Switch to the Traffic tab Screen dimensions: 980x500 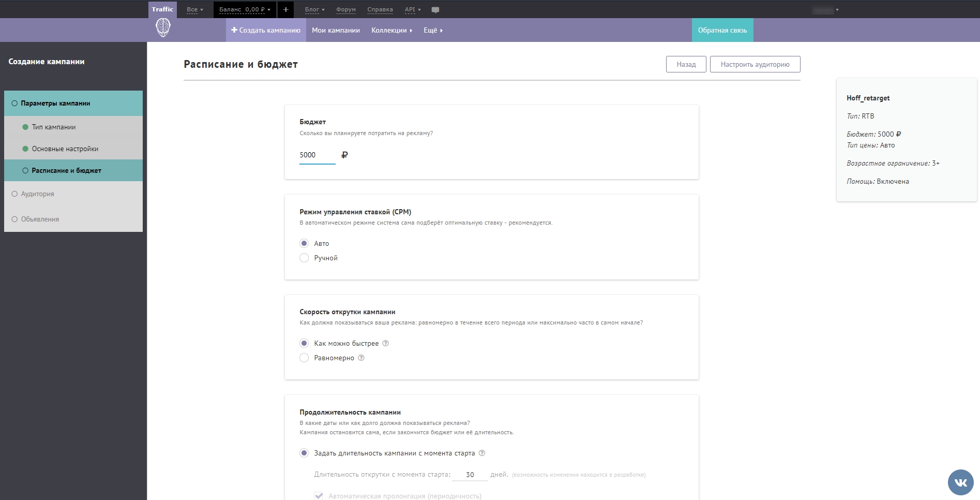pos(162,9)
